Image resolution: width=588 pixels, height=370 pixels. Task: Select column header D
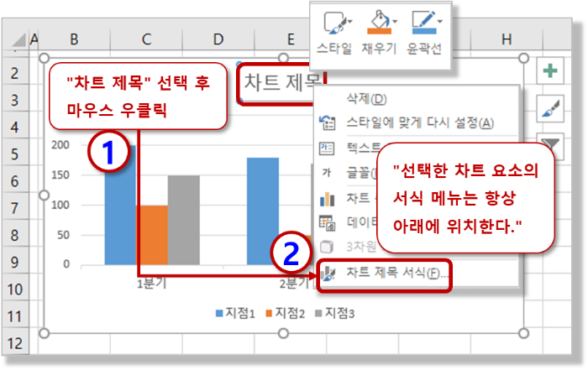[x=218, y=39]
